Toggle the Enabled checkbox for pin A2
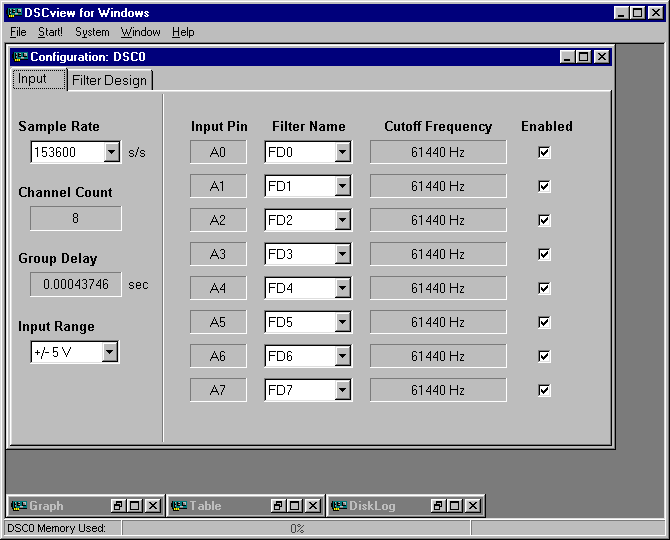Image resolution: width=670 pixels, height=540 pixels. (x=544, y=220)
